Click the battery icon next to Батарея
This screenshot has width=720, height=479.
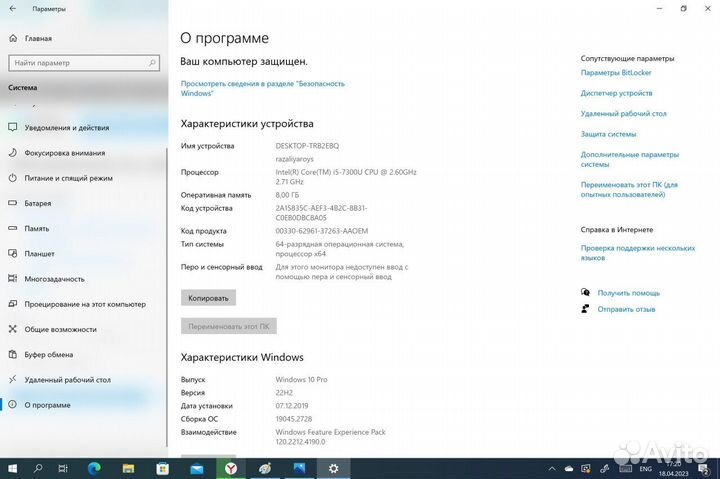[13, 203]
